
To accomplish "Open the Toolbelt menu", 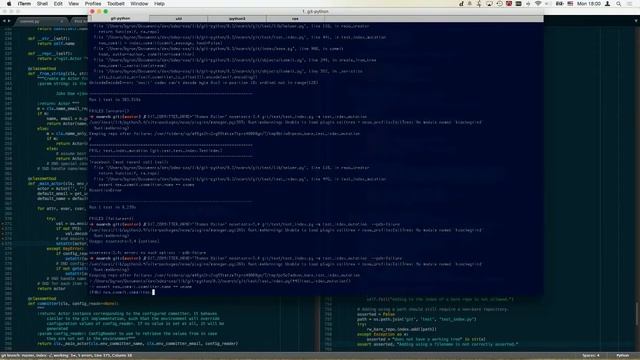I will (116, 4).
